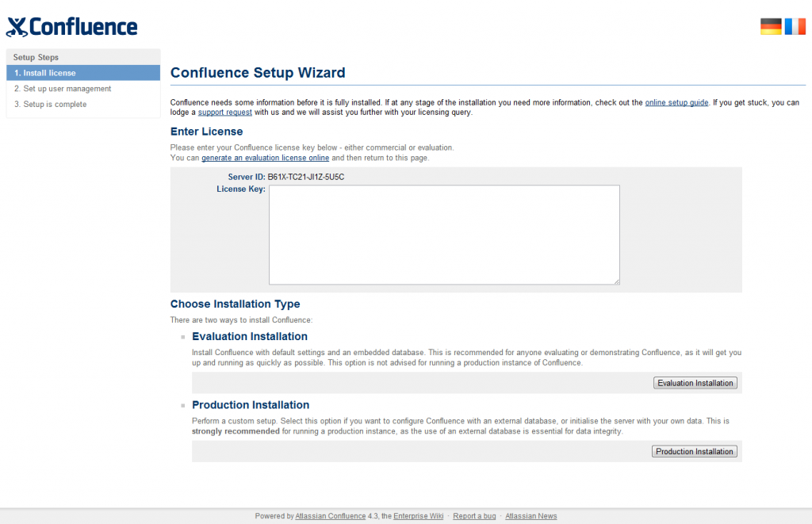Click the Confluence logo
The width and height of the screenshot is (812, 524).
click(x=71, y=27)
